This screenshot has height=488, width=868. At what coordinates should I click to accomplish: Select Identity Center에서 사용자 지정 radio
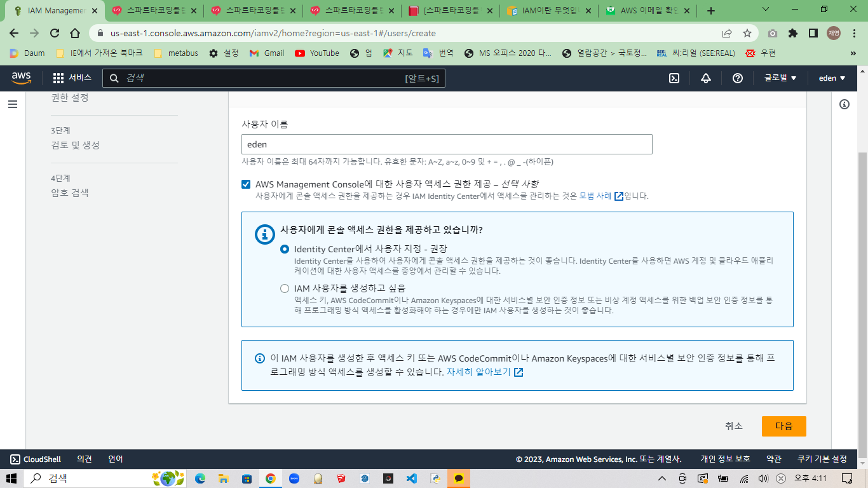(x=285, y=249)
